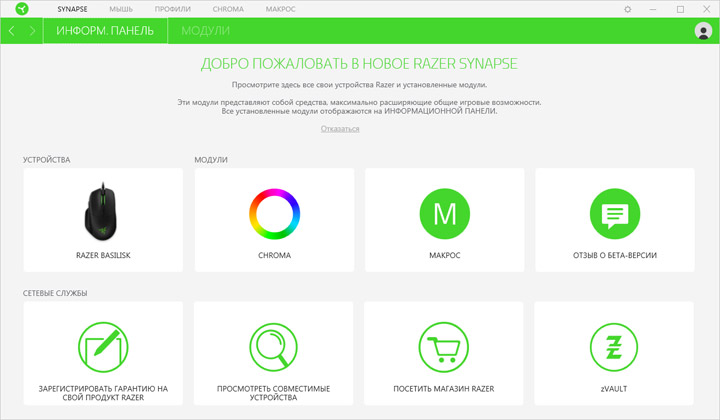
Task: Close the Synapse window
Action: point(707,9)
